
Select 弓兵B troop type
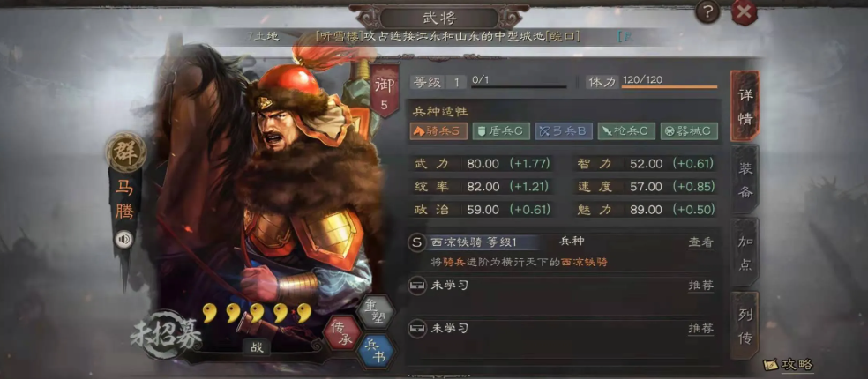(564, 131)
